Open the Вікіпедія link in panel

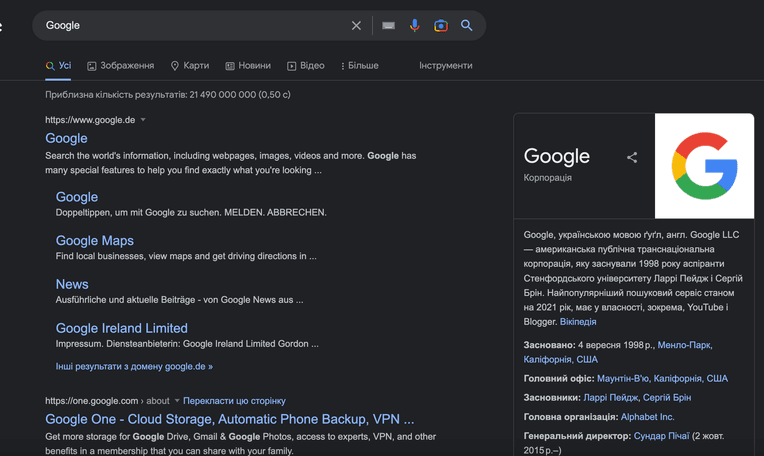pos(578,322)
